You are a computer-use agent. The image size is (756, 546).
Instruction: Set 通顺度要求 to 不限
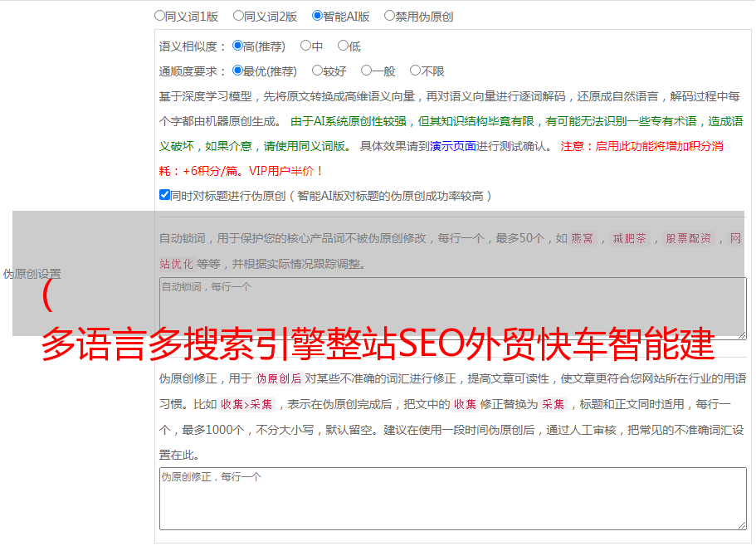(x=415, y=71)
